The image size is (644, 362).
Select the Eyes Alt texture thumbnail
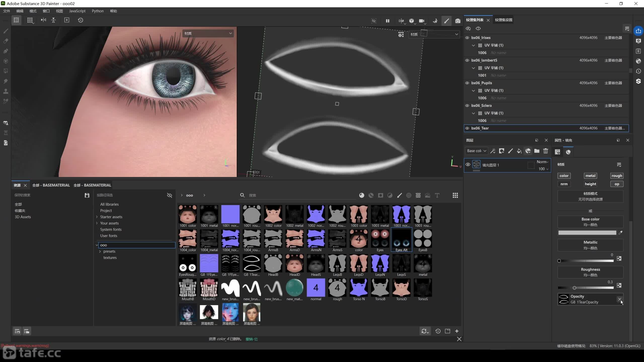(401, 240)
